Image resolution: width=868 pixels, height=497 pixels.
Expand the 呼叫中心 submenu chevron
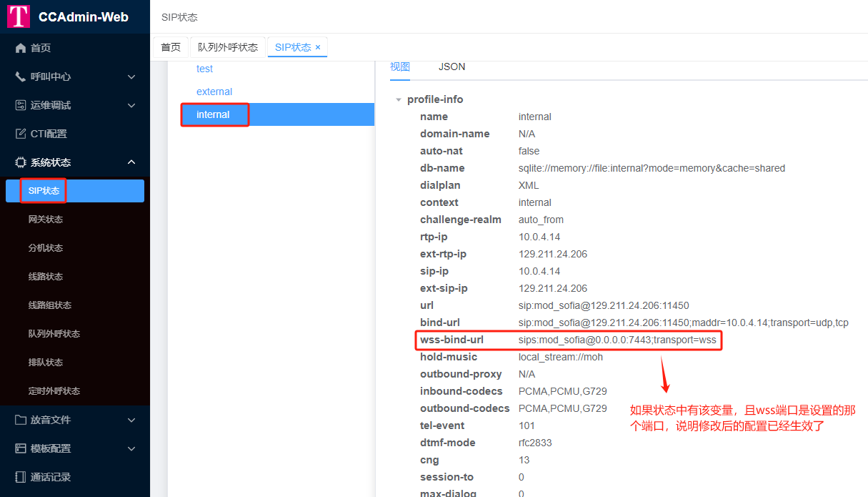tap(131, 77)
